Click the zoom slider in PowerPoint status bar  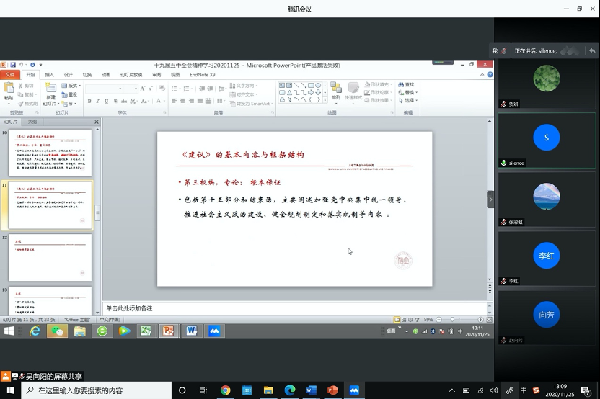[x=452, y=319]
